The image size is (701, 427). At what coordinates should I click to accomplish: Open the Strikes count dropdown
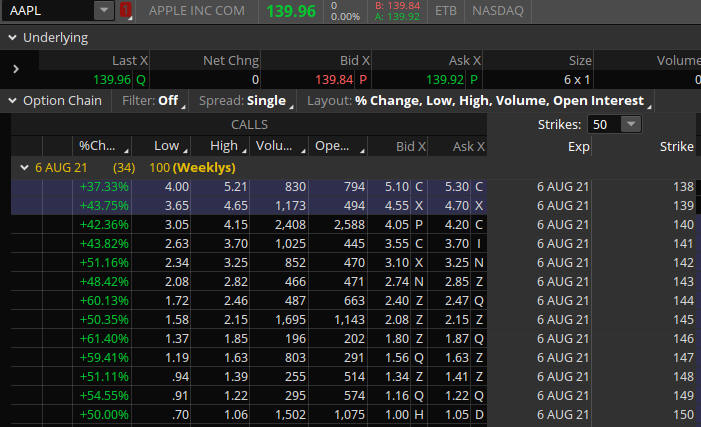pos(629,125)
